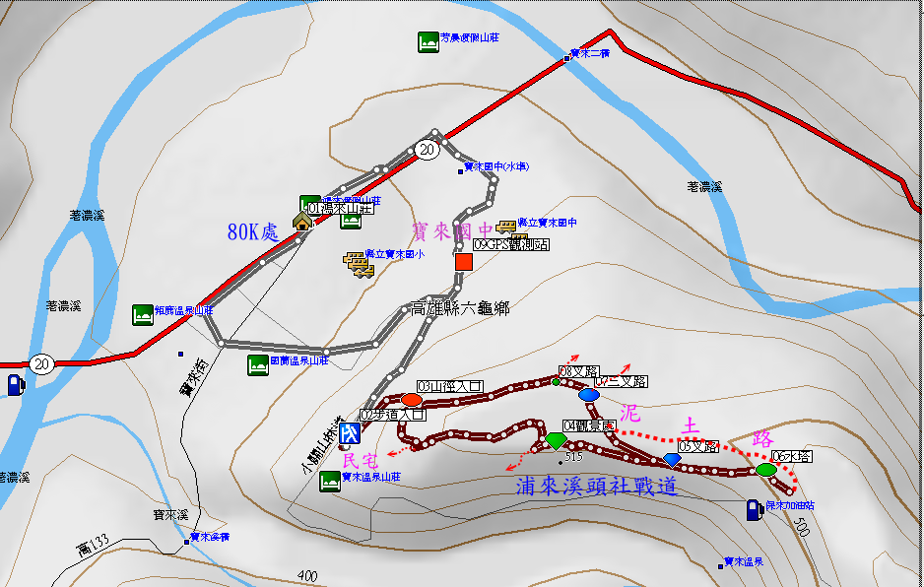Click the school bus icon by 縣立寶來國小
The image size is (924, 587).
(x=355, y=263)
